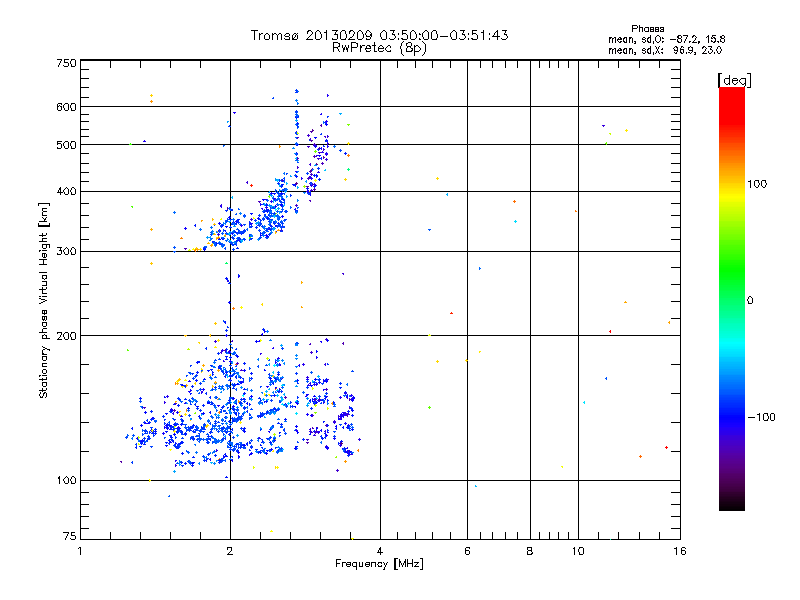Click the plot title 'Tromsø 20130209 03:50:00-03:51:43'

[379, 35]
